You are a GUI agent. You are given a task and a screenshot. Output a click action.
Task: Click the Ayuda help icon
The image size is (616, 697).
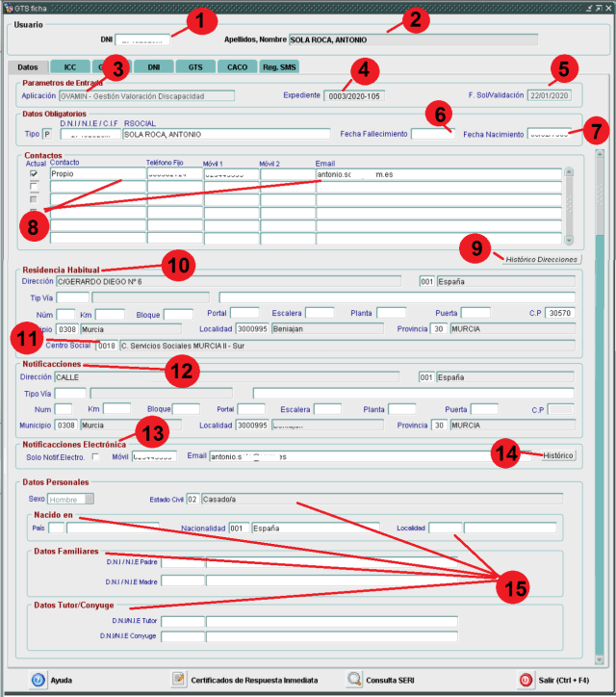point(38,679)
